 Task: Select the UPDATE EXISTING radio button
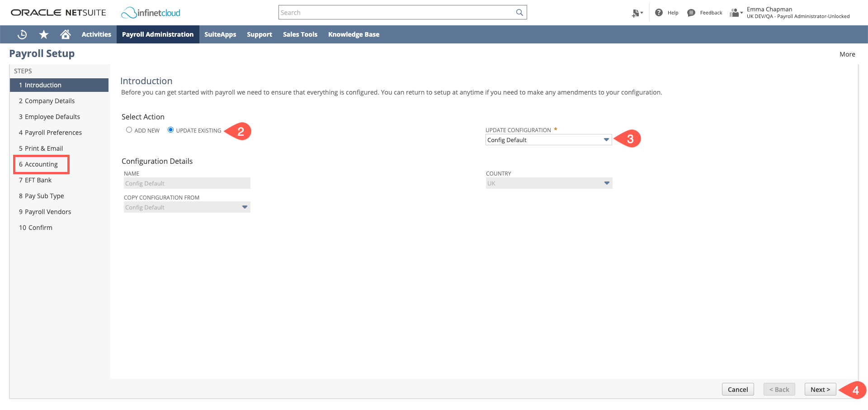170,130
